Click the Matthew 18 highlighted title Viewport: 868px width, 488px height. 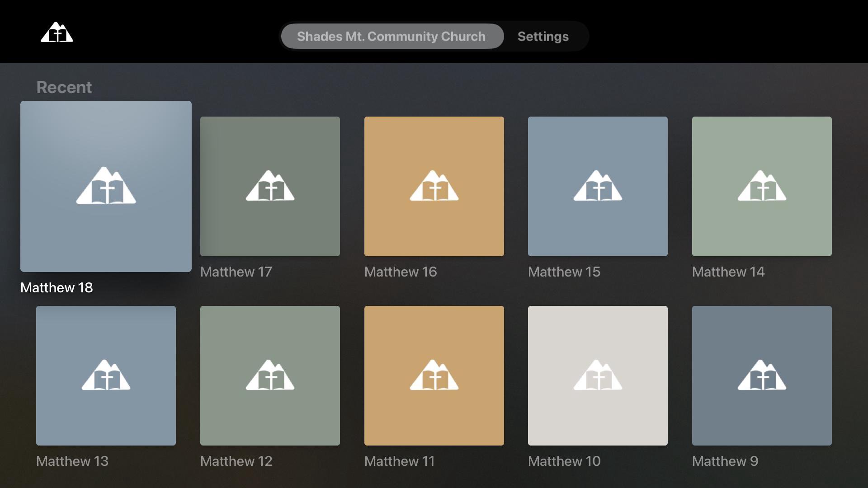57,288
